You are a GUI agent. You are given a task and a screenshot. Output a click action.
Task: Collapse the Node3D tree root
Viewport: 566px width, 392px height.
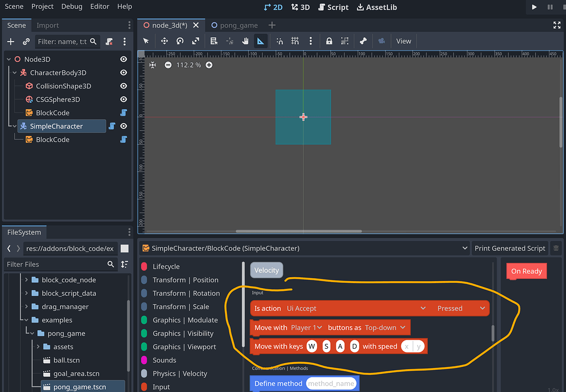click(9, 59)
